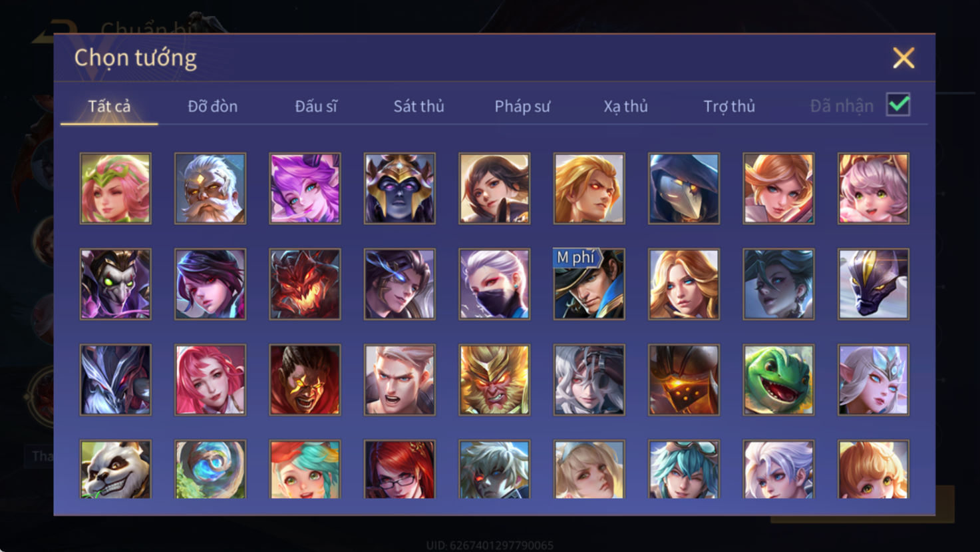Screen dimensions: 980x552
Task: Select the Đấu sĩ tab
Action: (316, 107)
